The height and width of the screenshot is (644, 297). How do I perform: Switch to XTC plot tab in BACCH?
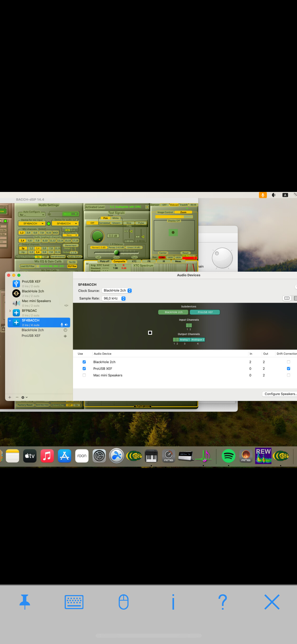click(134, 261)
